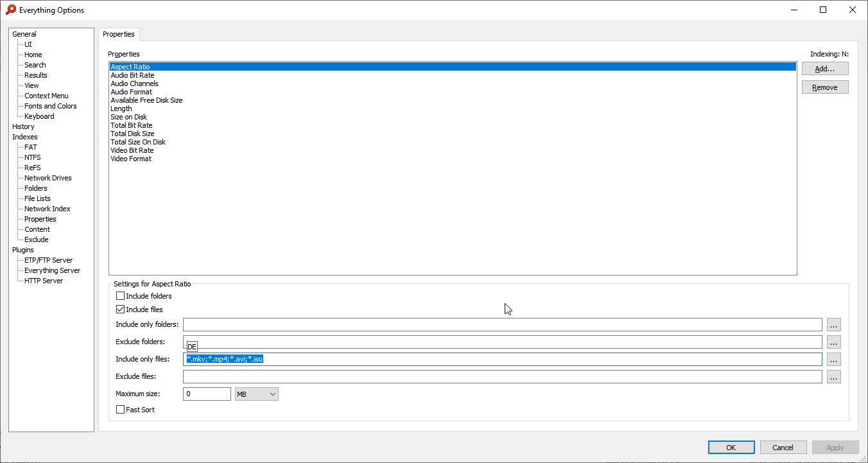Select ReFS in the options tree
868x463 pixels.
tap(33, 168)
